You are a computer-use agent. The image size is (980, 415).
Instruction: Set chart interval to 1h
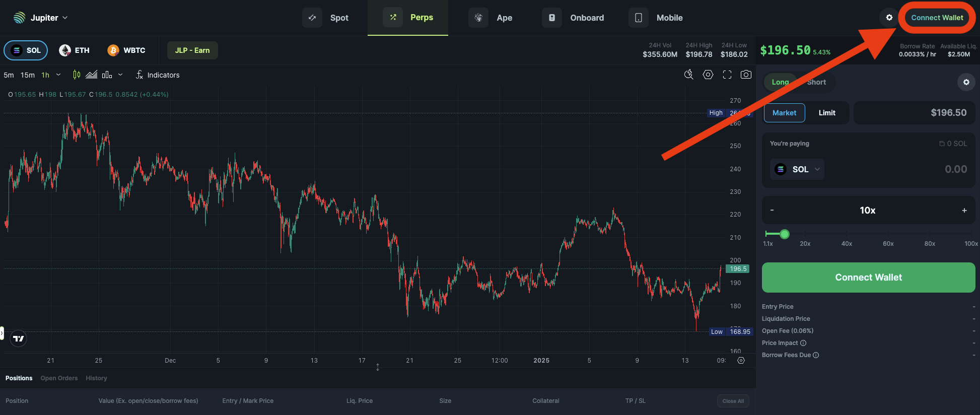pos(45,75)
